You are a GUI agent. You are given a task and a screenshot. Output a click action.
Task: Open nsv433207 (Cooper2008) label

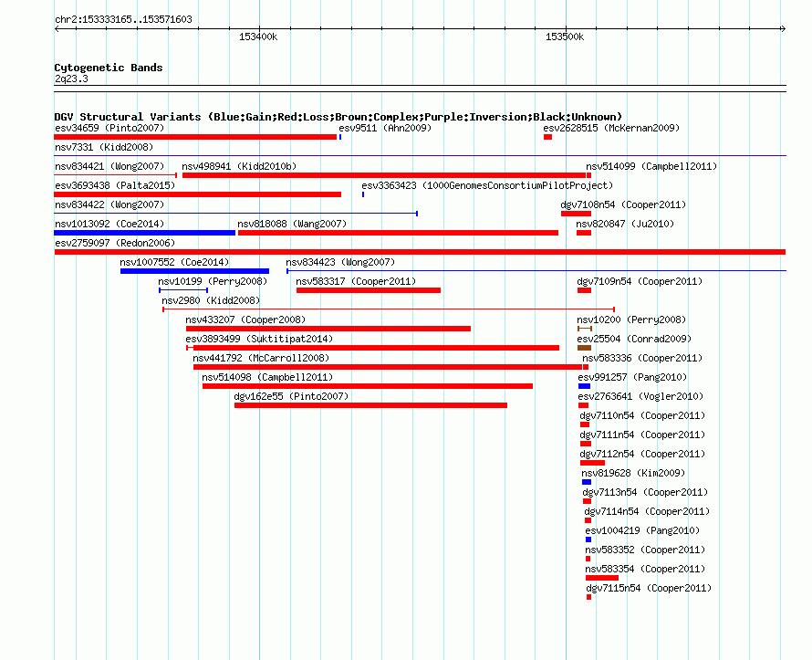[x=245, y=320]
